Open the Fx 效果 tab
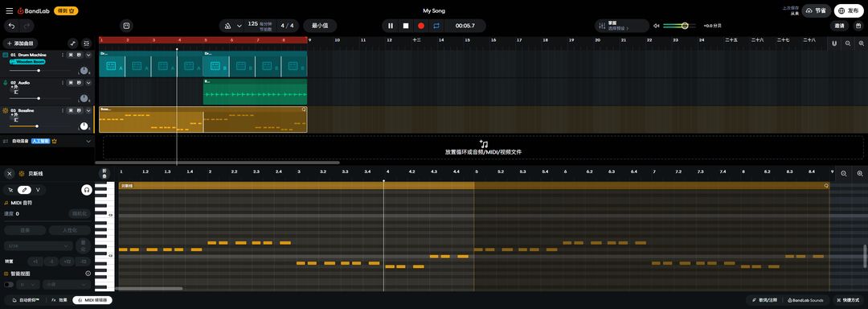 [59, 300]
